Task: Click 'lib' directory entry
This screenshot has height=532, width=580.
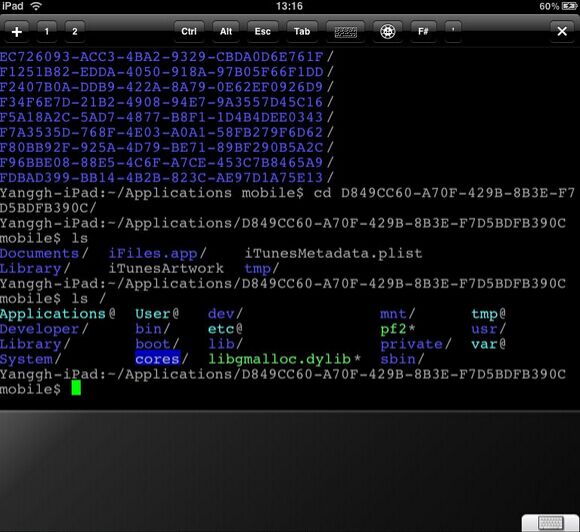Action: pos(221,344)
